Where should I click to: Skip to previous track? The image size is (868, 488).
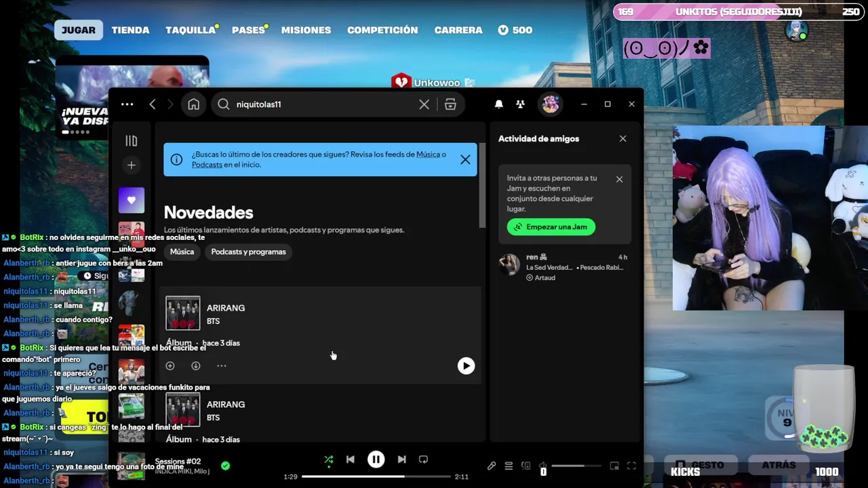point(351,460)
